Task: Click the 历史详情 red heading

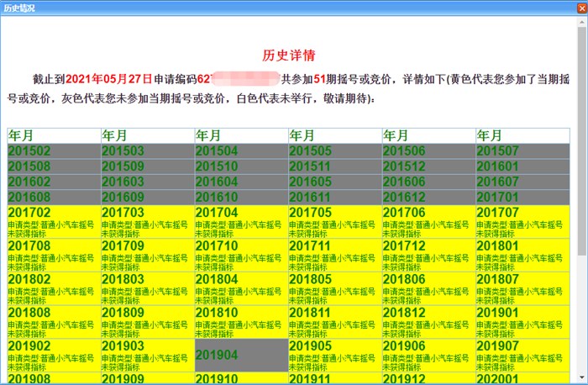Action: [x=288, y=55]
